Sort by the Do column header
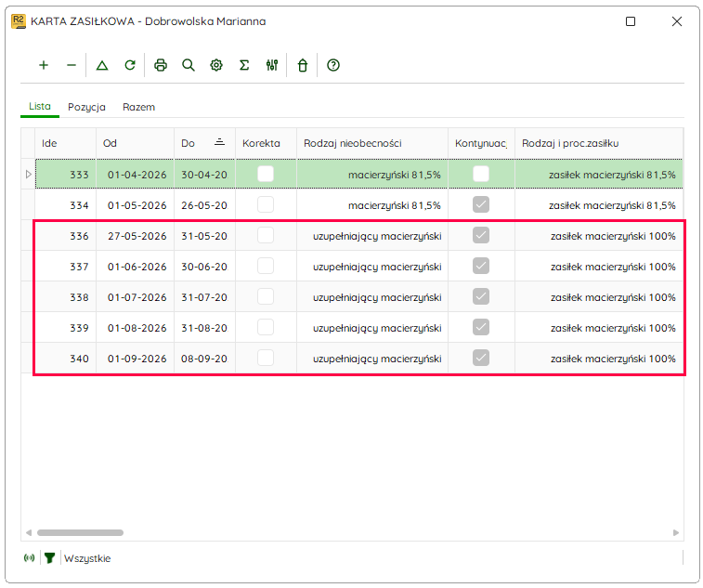703x588 pixels. point(205,143)
